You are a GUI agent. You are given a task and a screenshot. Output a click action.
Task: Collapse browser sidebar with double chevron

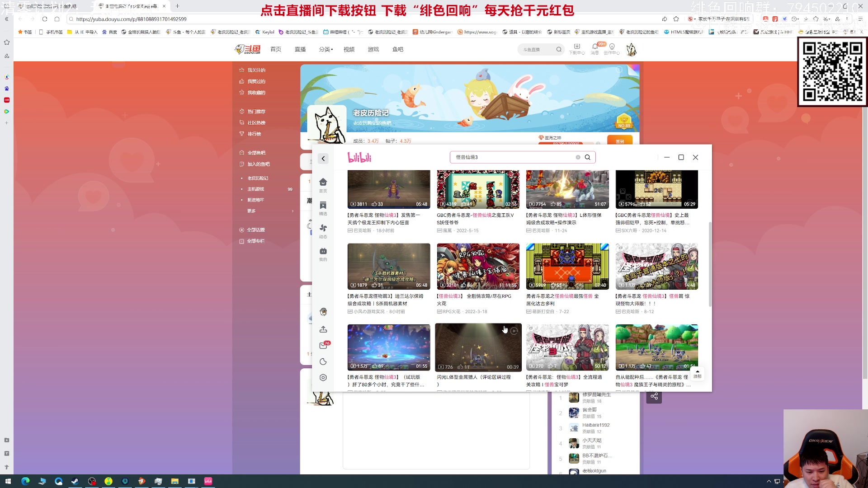(6, 19)
